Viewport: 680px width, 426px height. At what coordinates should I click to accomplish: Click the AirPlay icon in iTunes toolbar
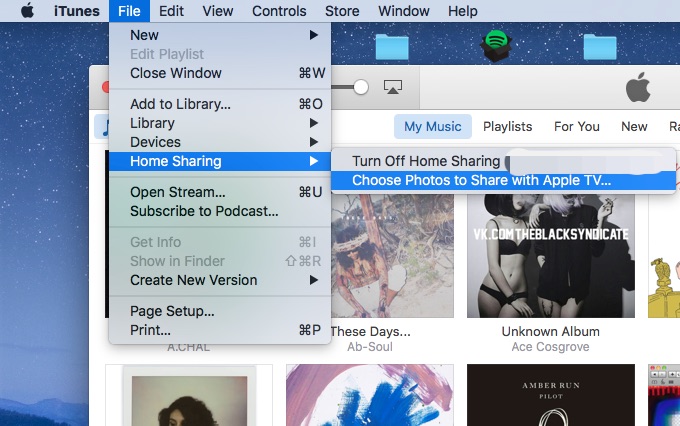(x=393, y=88)
